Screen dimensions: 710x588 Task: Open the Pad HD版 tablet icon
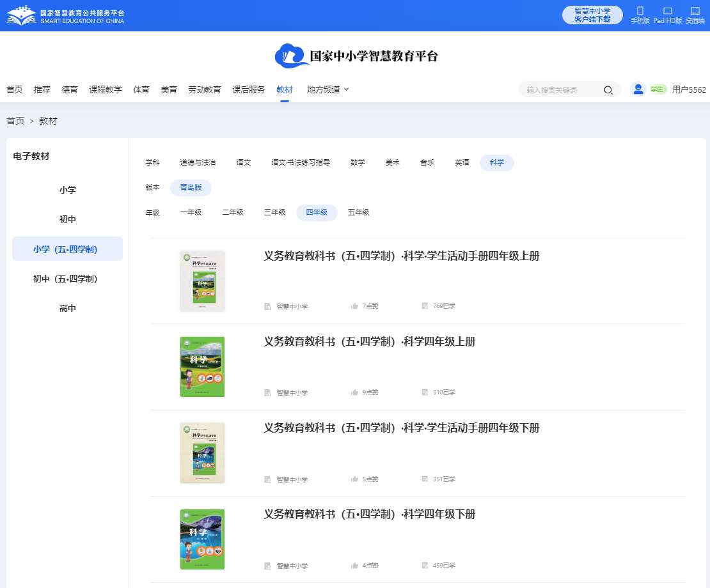point(667,11)
